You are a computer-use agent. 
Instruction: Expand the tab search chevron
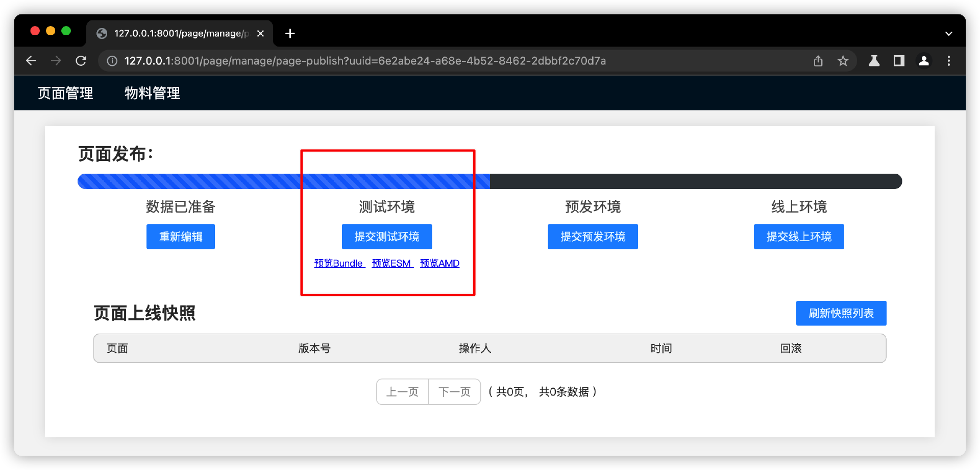click(948, 34)
